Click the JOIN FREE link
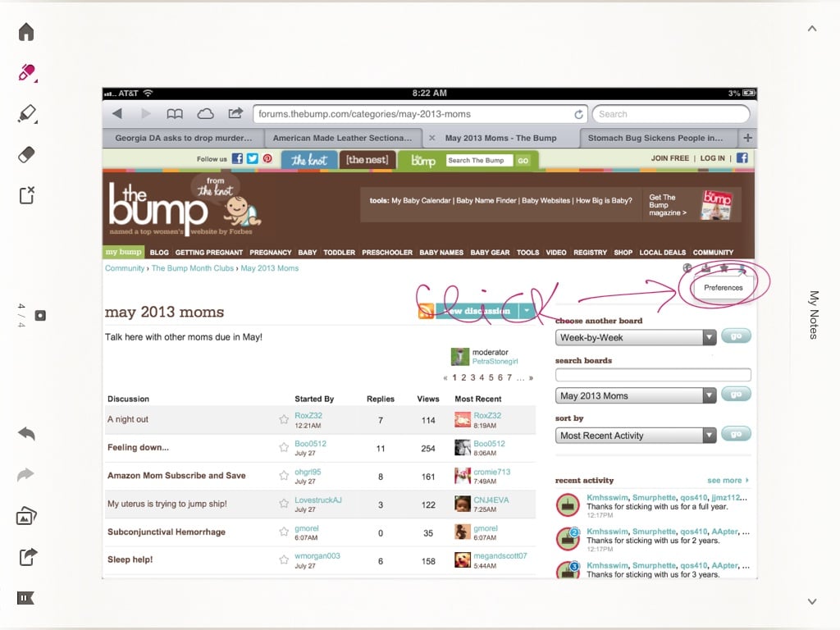840x630 pixels. [x=669, y=158]
